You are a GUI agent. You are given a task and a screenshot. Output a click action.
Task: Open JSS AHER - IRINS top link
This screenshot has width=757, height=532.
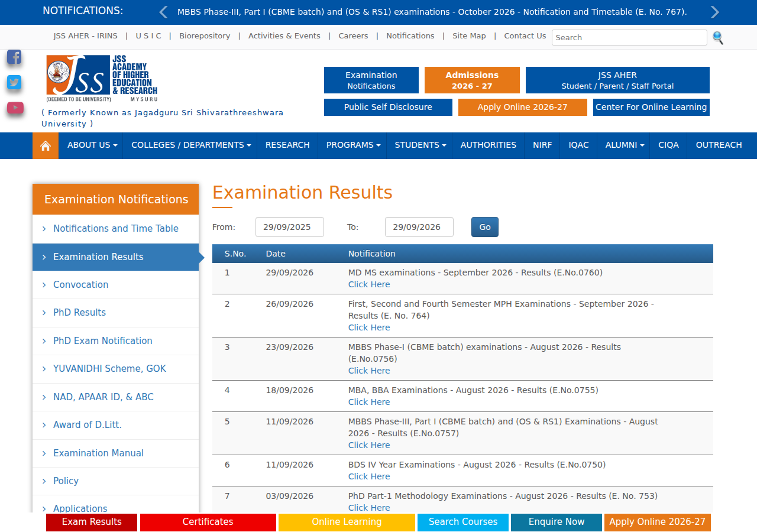point(85,36)
